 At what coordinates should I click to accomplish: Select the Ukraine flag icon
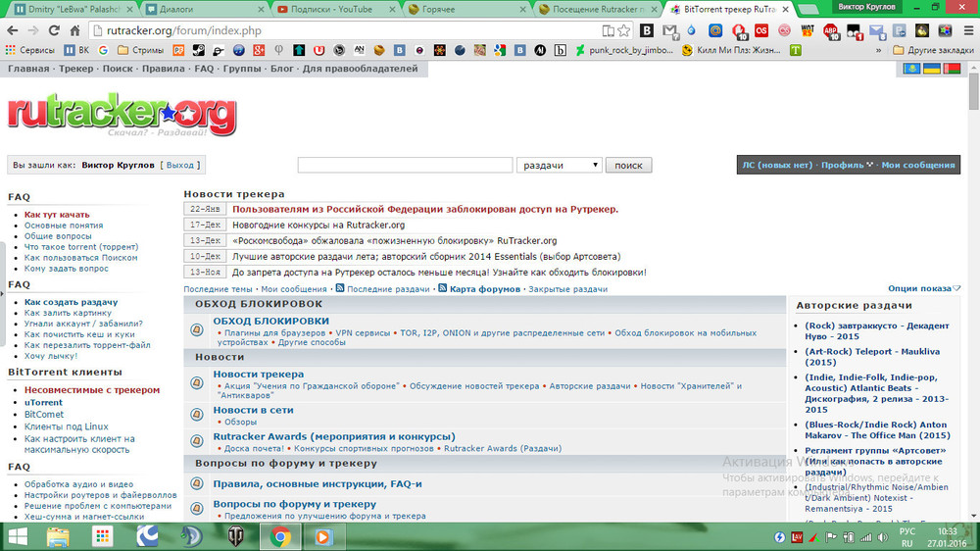pos(932,69)
